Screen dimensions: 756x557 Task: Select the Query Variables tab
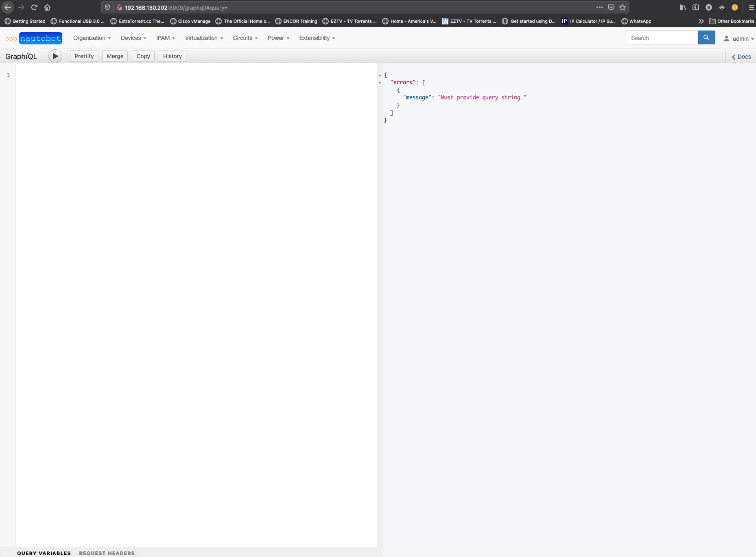[44, 553]
